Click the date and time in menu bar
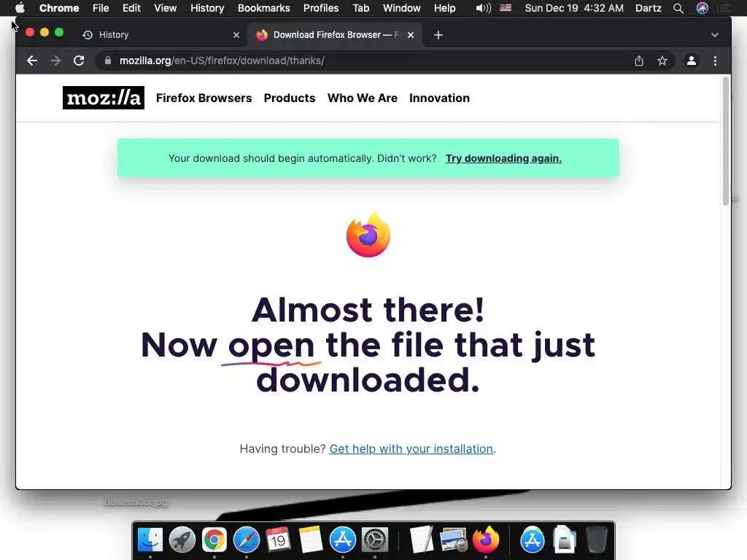This screenshot has width=747, height=560. pyautogui.click(x=574, y=8)
